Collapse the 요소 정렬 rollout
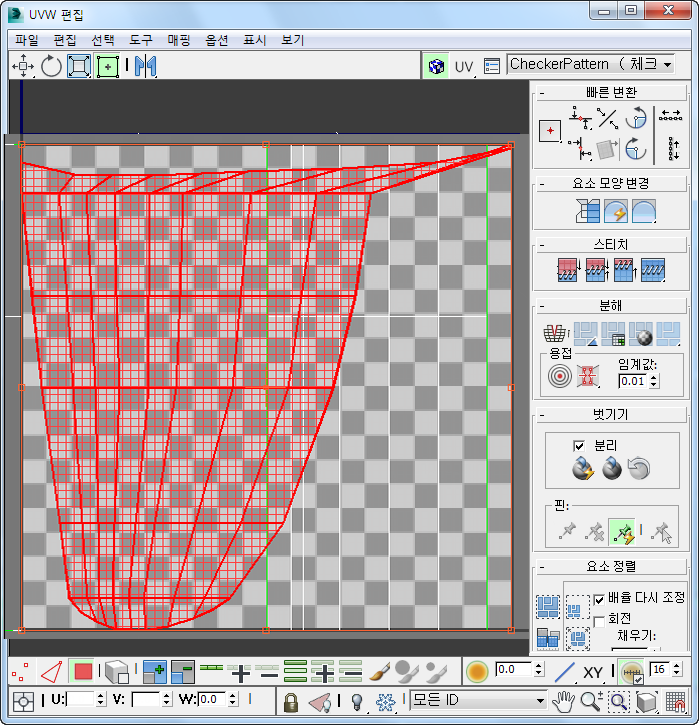This screenshot has width=699, height=725. 611,566
